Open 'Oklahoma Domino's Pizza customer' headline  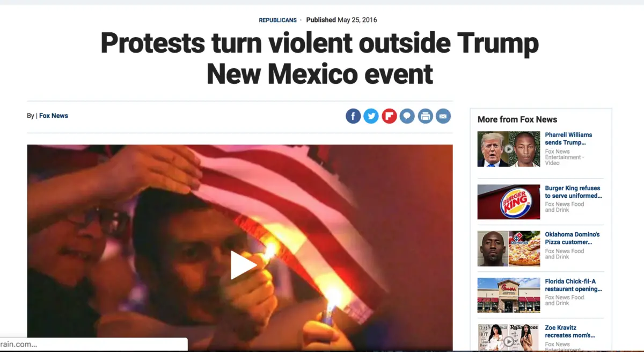[x=573, y=238]
